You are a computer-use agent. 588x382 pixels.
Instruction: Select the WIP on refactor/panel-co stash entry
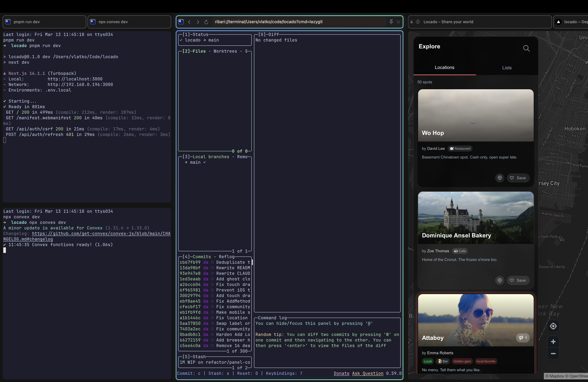pos(215,362)
